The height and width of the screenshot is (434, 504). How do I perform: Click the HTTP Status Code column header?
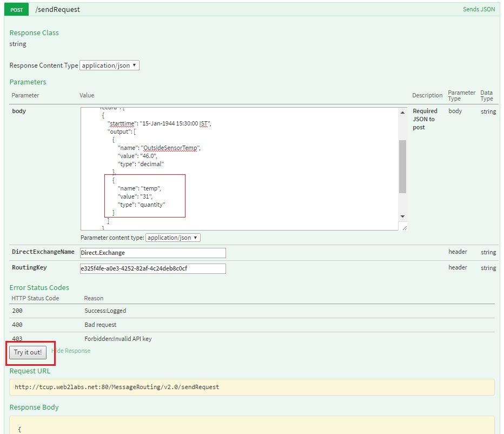click(x=35, y=298)
